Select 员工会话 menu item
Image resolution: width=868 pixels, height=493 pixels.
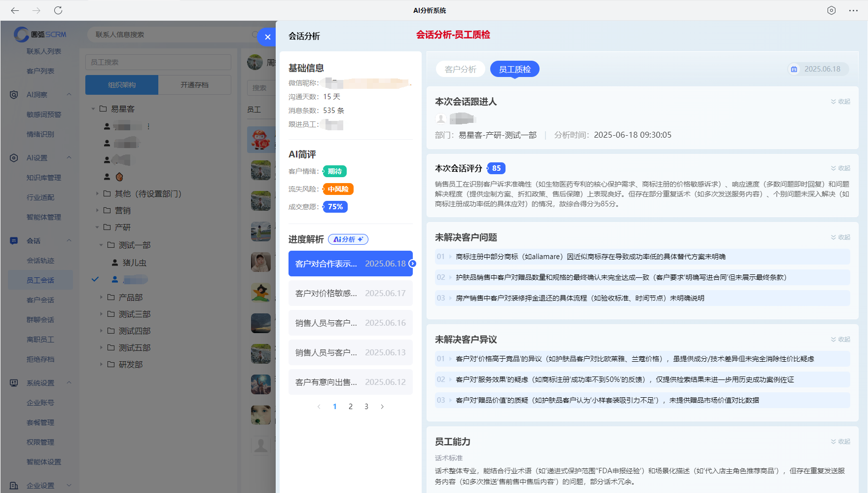[40, 280]
